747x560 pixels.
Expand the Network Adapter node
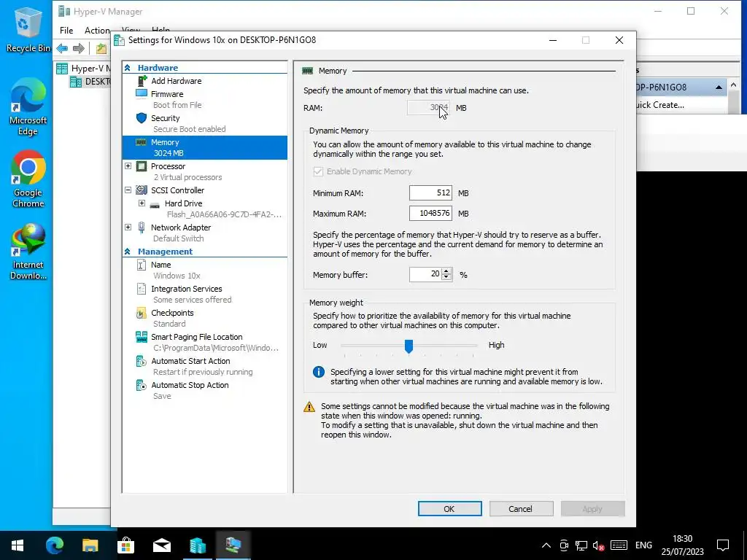pos(128,227)
